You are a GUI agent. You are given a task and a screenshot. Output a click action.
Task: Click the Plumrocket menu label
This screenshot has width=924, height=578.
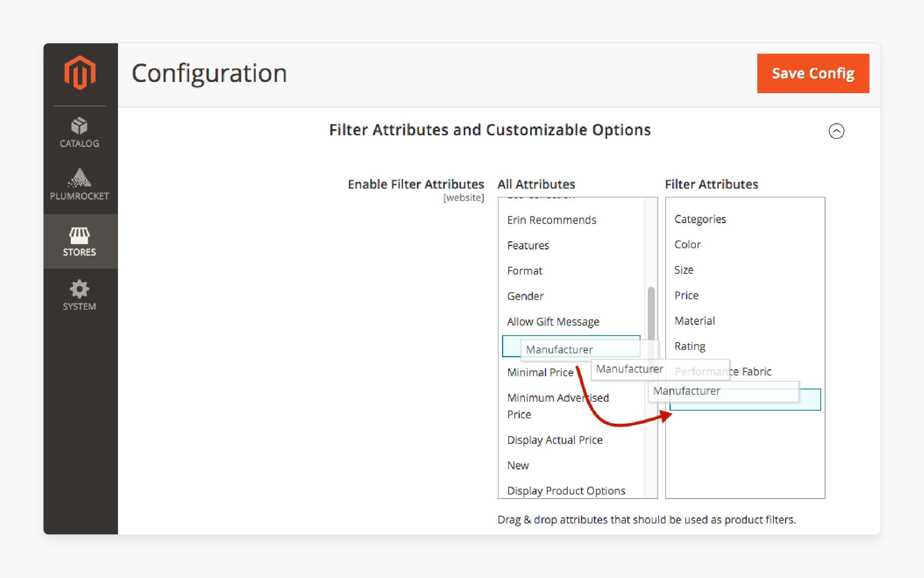click(x=79, y=196)
